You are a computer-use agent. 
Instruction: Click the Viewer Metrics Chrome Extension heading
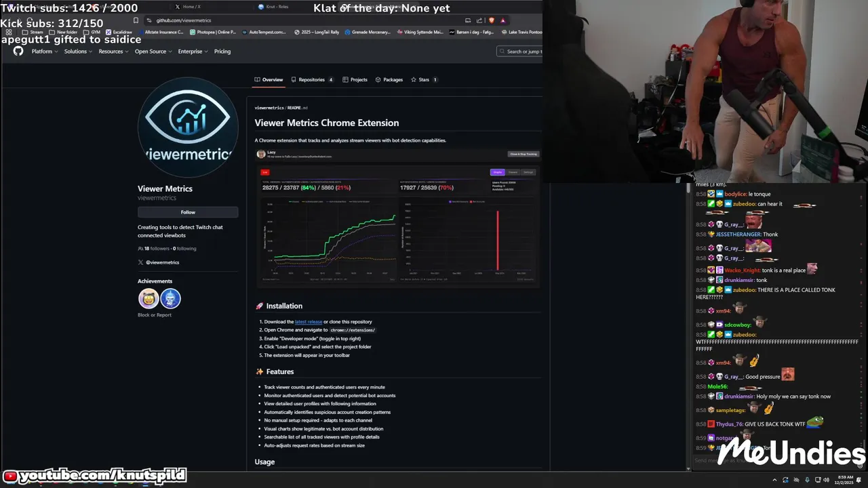327,123
